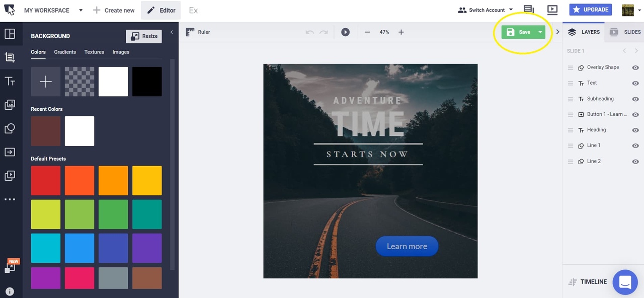The image size is (644, 298).
Task: Pick the teal preset color
Action: click(x=147, y=214)
